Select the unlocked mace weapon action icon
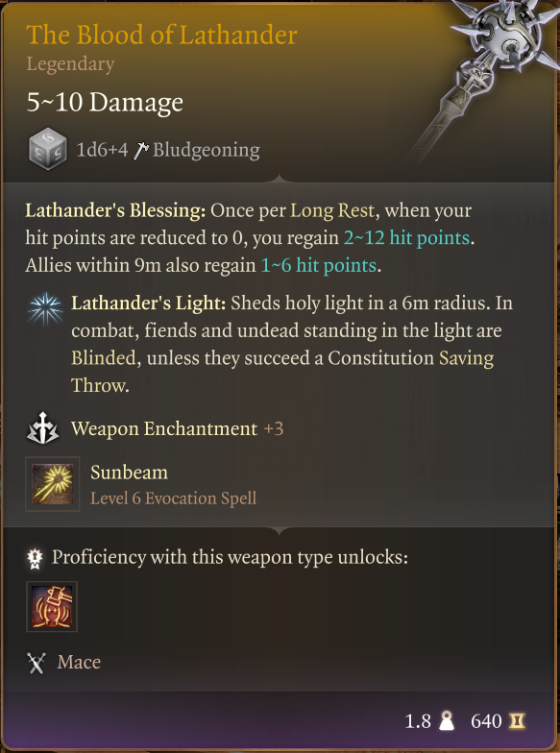Viewport: 560px width, 753px height. coord(52,607)
